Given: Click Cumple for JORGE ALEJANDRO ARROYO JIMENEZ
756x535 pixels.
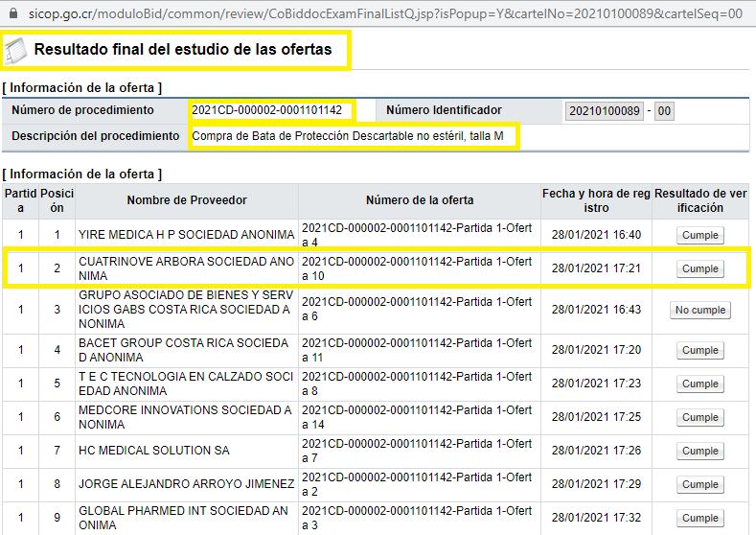Looking at the screenshot, I should coord(700,484).
